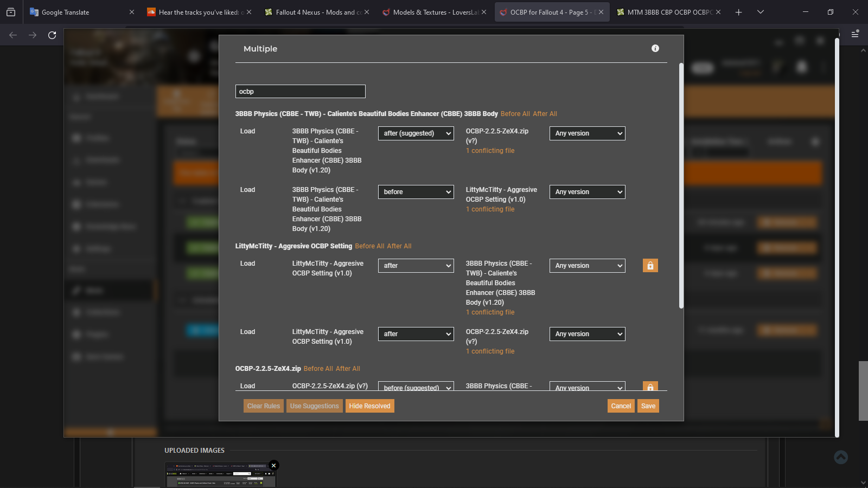Viewport: 868px width, 488px height.
Task: Open '1 conflicting file' in the 'after (suggested)' row
Action: (490, 151)
